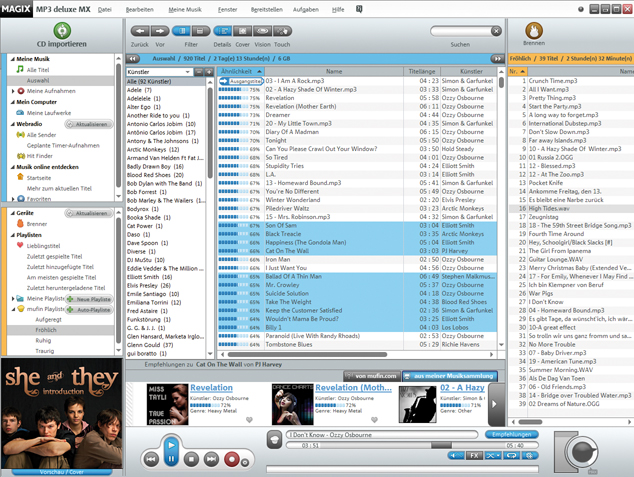
Task: Switch to aus meiner Musiksammlung tab
Action: tap(450, 376)
